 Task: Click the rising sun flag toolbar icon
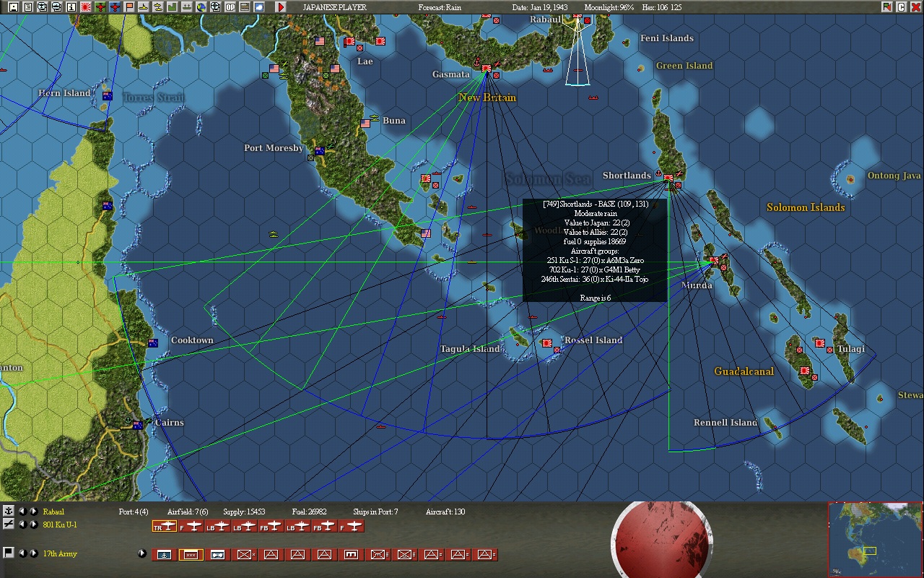click(x=86, y=7)
